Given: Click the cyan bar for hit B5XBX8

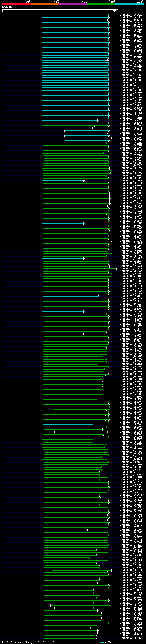Looking at the screenshot, I should click(x=74, y=608).
